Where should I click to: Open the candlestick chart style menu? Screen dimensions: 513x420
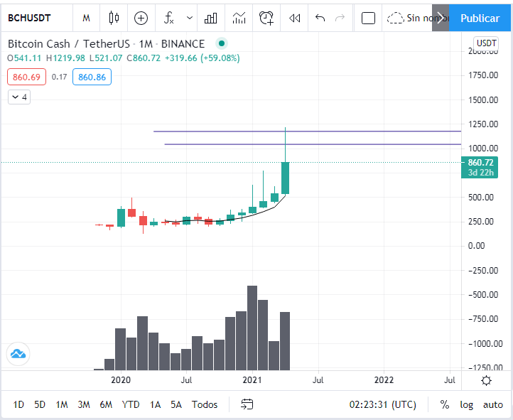114,18
